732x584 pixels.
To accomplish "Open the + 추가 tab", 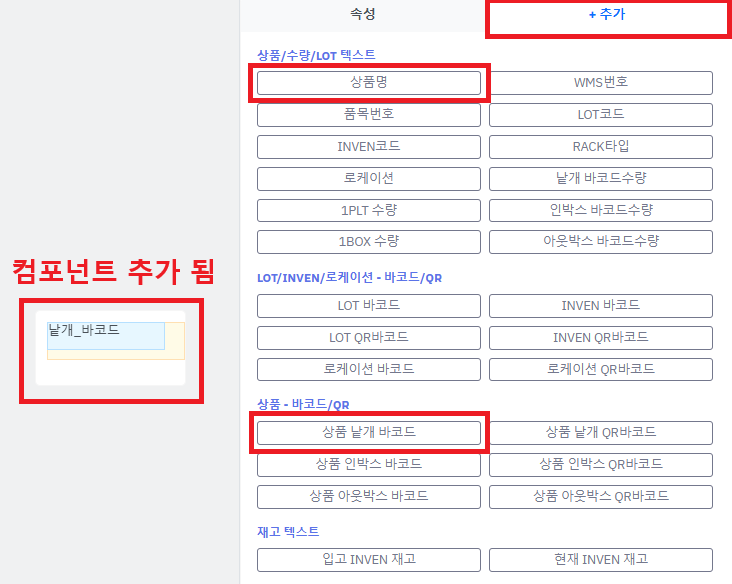I will click(x=606, y=17).
